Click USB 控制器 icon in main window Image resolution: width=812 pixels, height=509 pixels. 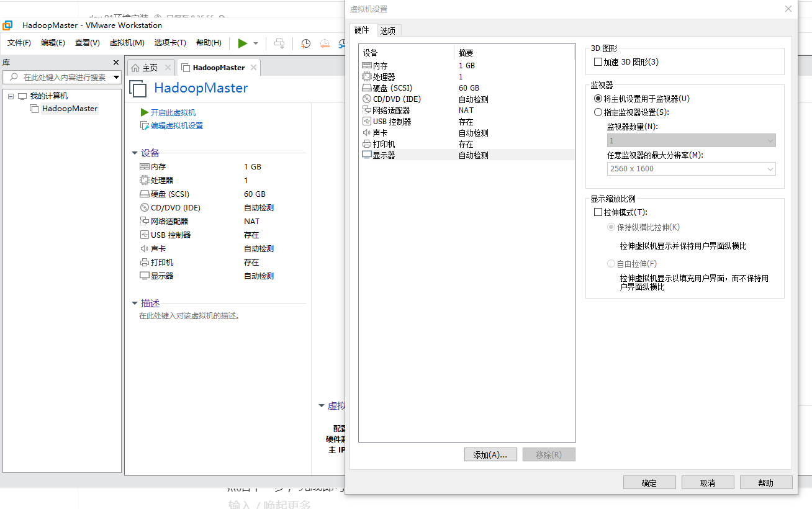click(x=145, y=235)
